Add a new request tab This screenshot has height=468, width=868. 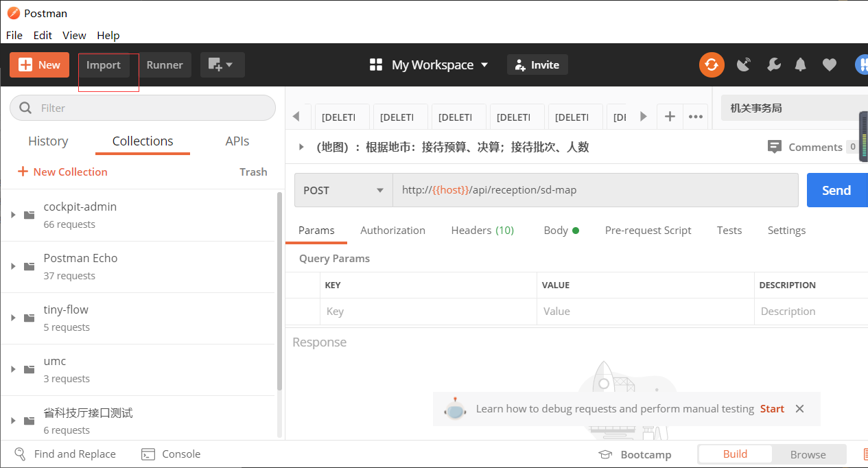[x=670, y=117]
